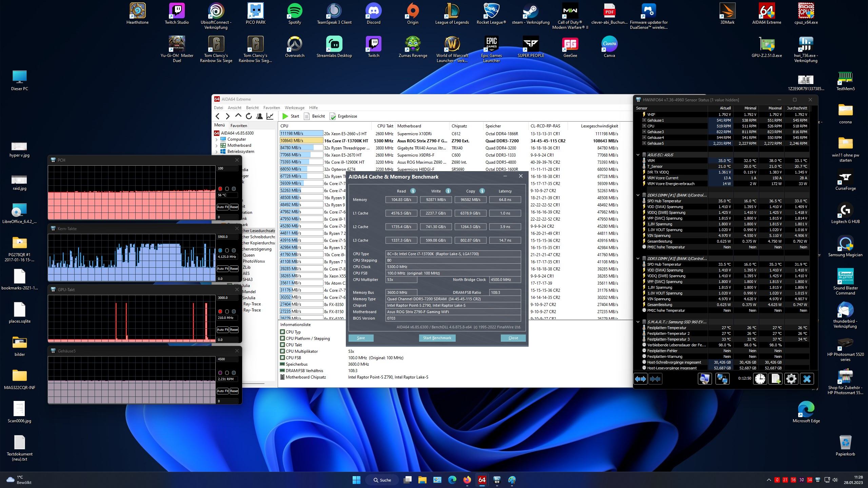Select the blue color dot in Kern-Takte graph
Viewport: 868px width, 488px height.
pyautogui.click(x=220, y=250)
